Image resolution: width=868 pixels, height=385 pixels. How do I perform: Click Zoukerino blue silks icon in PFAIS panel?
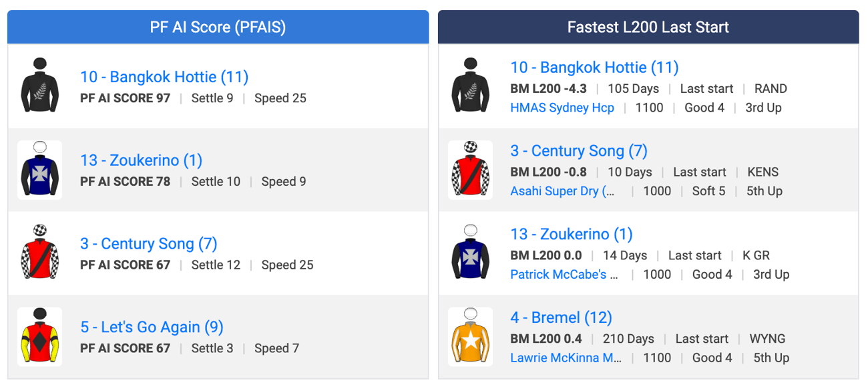(x=40, y=170)
